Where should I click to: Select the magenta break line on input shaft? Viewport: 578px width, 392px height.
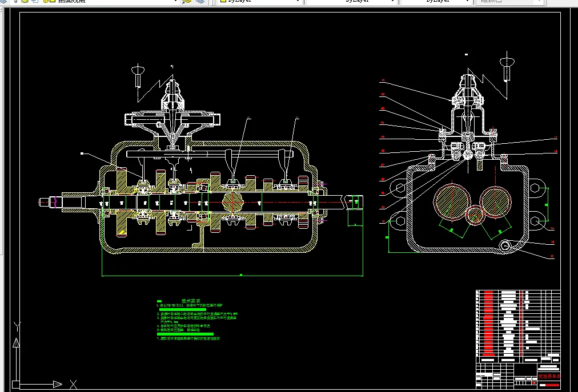[x=55, y=202]
